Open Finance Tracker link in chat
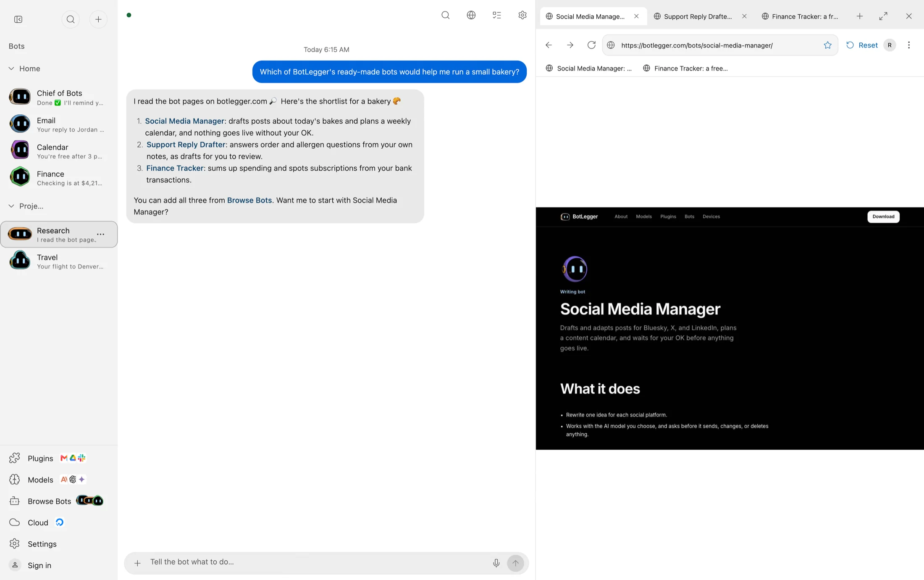924x580 pixels. pyautogui.click(x=175, y=168)
